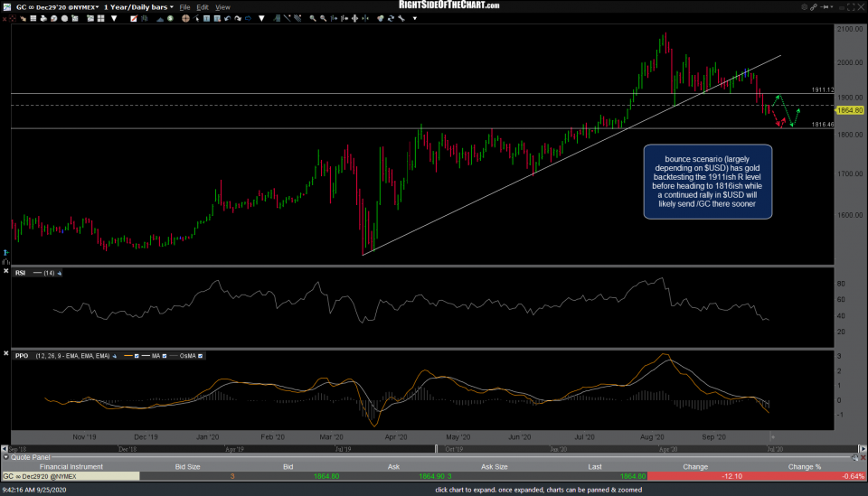Viewport: 868px width, 496px height.
Task: Click the Ask Size column header
Action: tap(494, 467)
